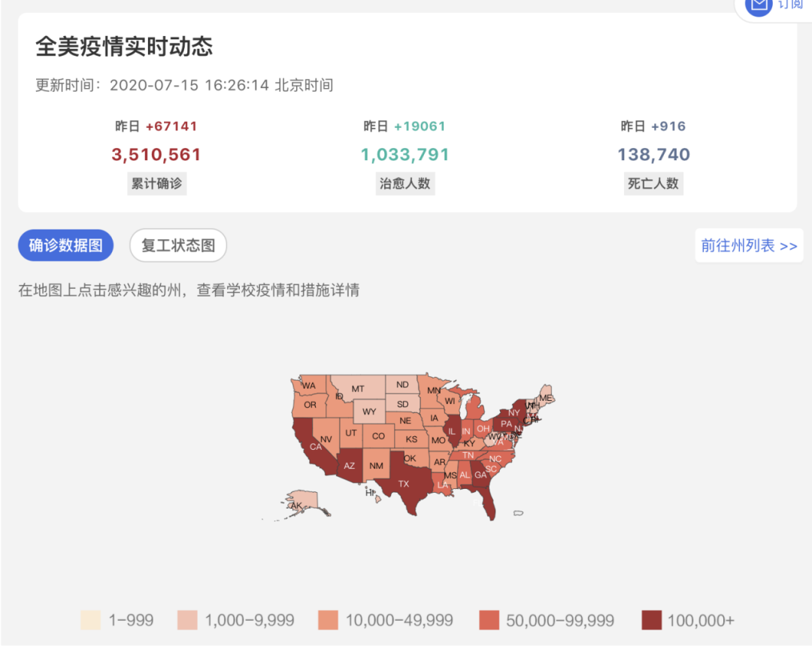Open the 前往州列表 link
This screenshot has height=653, width=812.
749,245
